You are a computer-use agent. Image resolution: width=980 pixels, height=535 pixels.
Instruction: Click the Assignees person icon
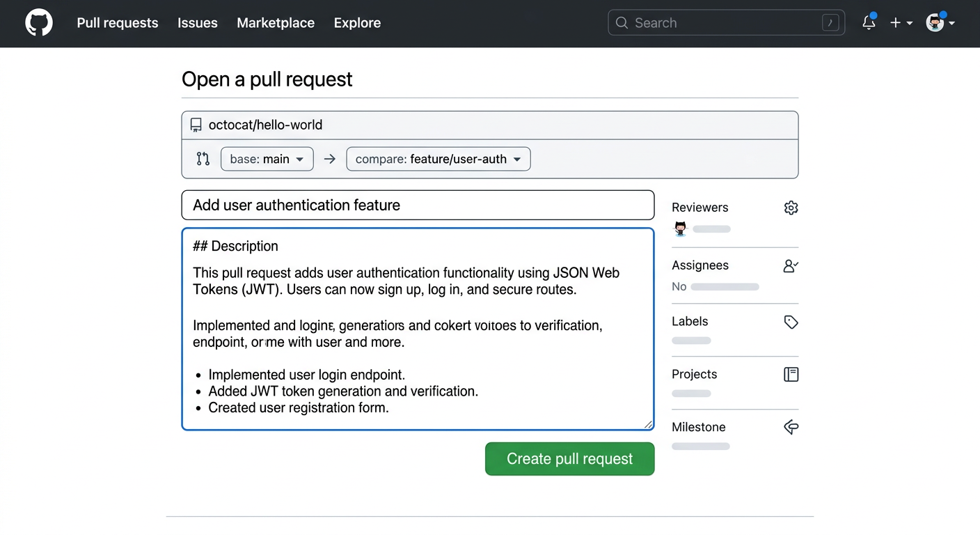[x=790, y=265]
